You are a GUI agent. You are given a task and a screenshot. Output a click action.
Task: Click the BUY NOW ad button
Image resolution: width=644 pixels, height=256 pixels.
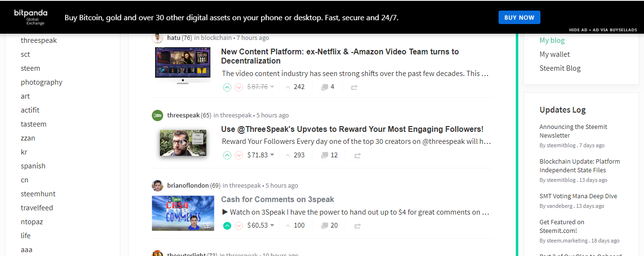pyautogui.click(x=519, y=17)
